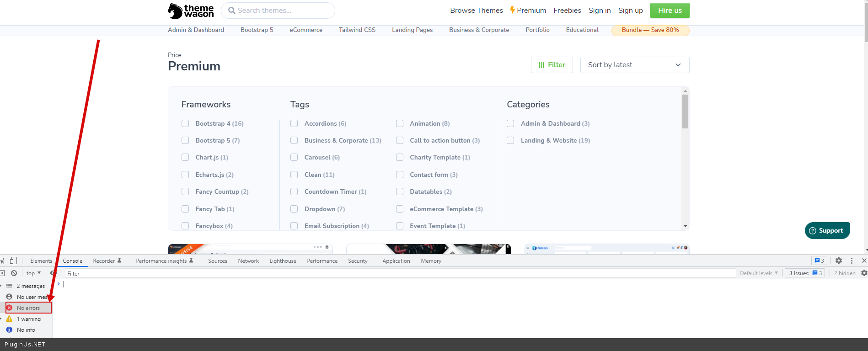The height and width of the screenshot is (351, 868).
Task: Click the clear console icon
Action: [x=14, y=273]
